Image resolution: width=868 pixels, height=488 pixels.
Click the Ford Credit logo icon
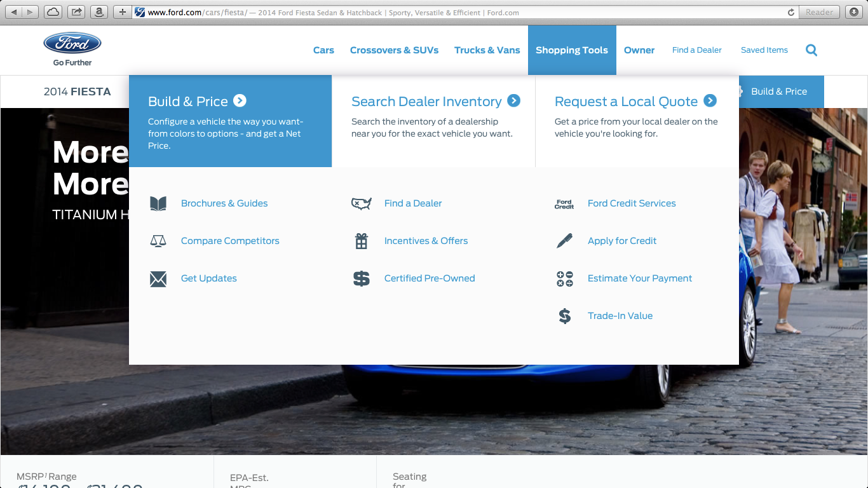pyautogui.click(x=564, y=204)
